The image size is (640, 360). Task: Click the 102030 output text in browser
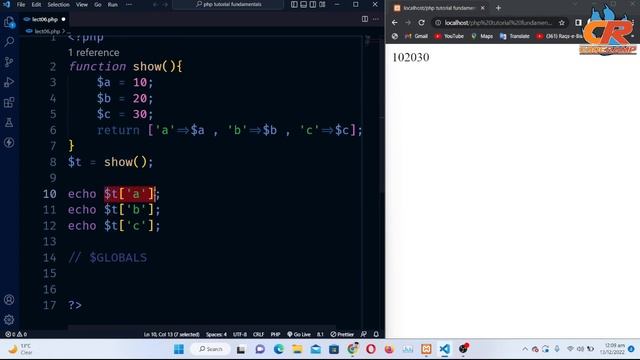tap(411, 58)
